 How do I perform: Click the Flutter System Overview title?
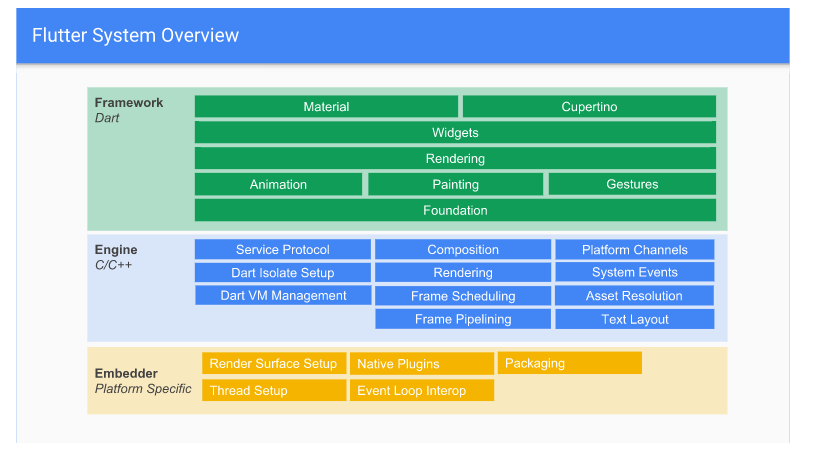click(x=135, y=35)
